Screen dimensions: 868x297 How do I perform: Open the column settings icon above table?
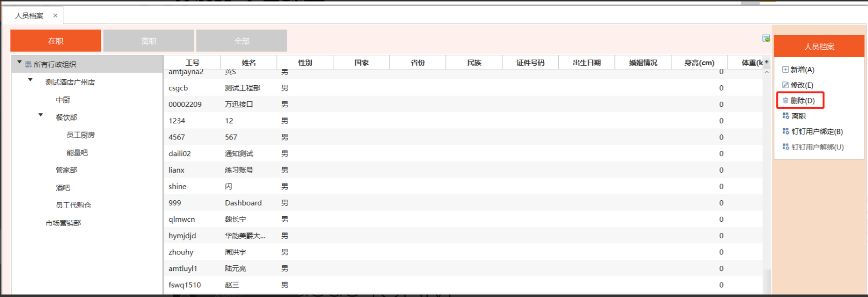coord(766,39)
